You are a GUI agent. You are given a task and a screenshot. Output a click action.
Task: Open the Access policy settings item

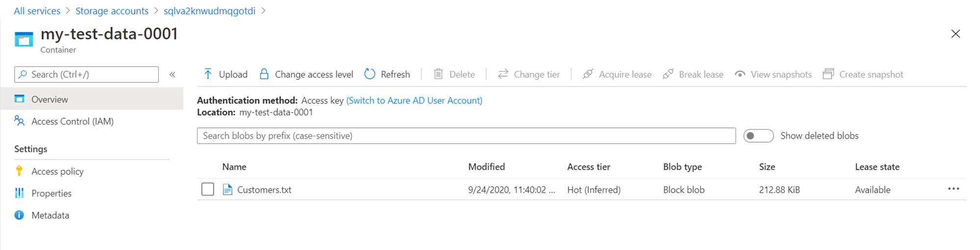(x=57, y=172)
